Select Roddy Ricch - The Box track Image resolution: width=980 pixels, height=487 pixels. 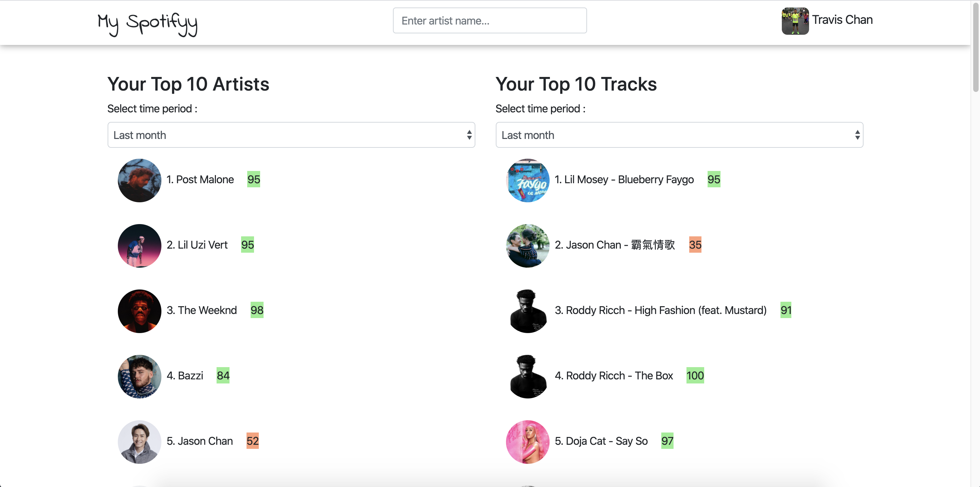[614, 376]
